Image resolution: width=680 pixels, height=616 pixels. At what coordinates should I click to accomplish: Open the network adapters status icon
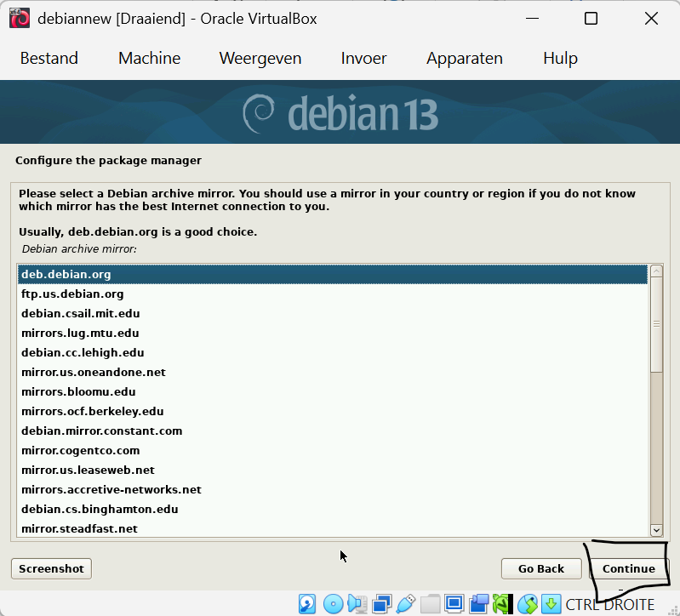tap(382, 604)
